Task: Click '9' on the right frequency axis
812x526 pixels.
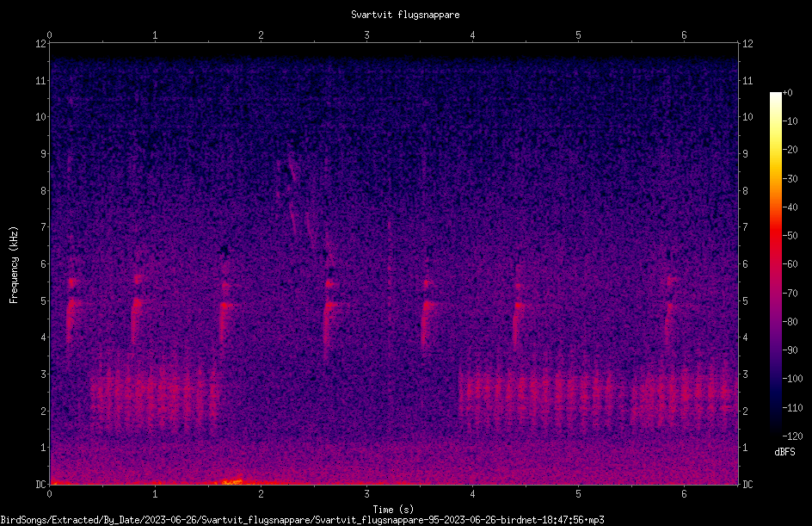Action: tap(745, 154)
